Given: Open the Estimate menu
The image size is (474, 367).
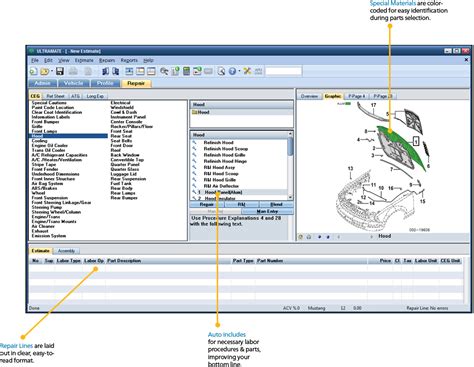Looking at the screenshot, I should (x=84, y=60).
